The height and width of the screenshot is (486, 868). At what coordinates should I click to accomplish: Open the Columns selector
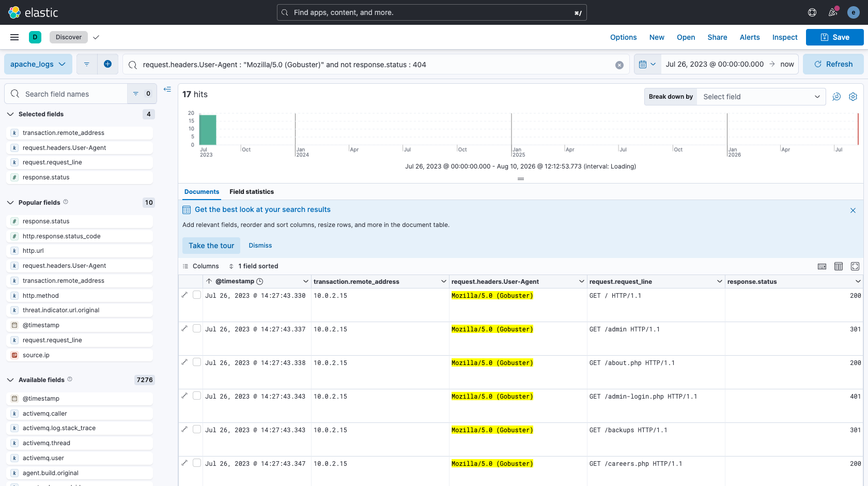[x=200, y=266]
